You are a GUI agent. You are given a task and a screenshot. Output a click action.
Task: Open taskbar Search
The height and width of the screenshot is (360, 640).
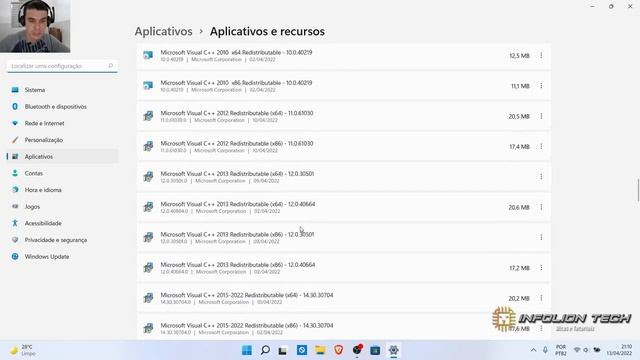point(265,350)
